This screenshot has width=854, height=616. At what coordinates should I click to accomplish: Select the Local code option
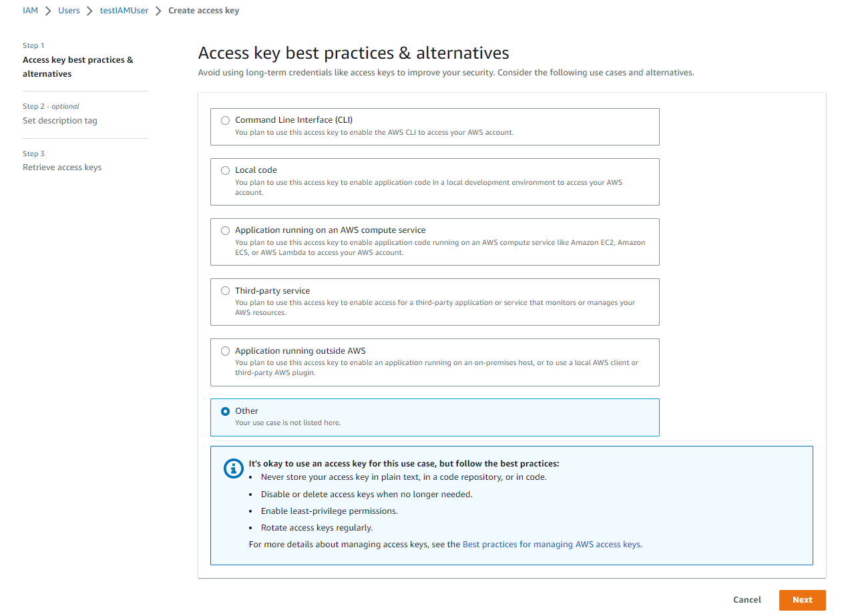(x=225, y=170)
